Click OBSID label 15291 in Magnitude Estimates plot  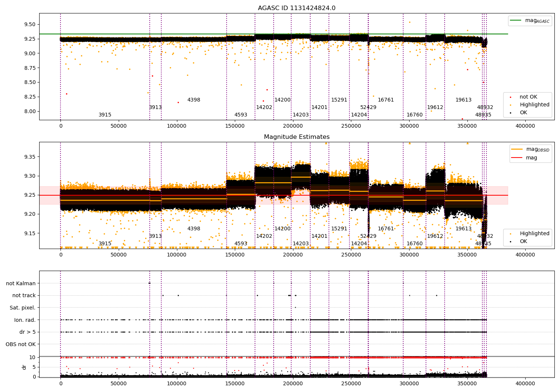[x=339, y=228]
